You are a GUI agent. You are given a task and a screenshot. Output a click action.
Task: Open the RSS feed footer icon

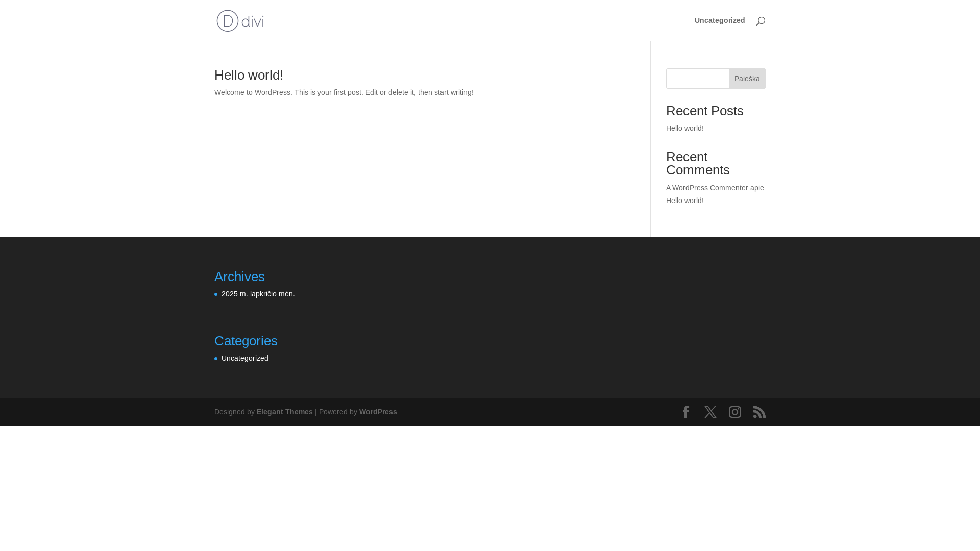[759, 412]
